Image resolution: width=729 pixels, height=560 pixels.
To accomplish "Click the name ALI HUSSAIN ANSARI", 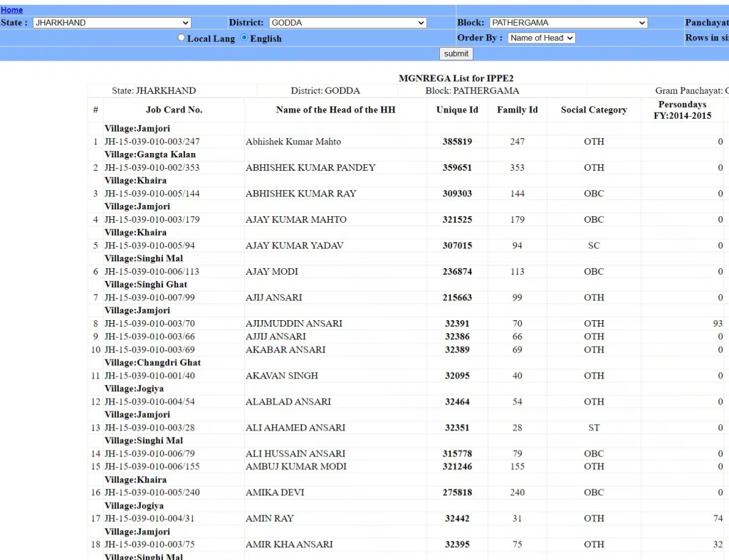I will [x=295, y=454].
